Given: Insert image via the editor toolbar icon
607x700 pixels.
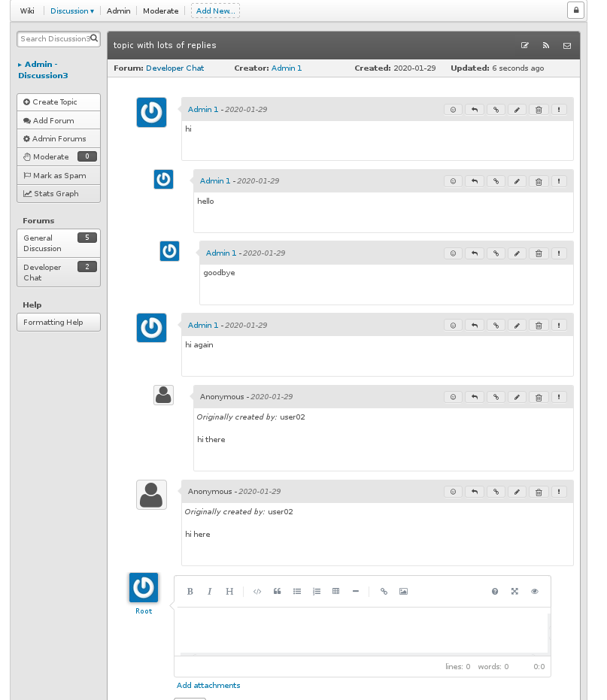Looking at the screenshot, I should (403, 592).
